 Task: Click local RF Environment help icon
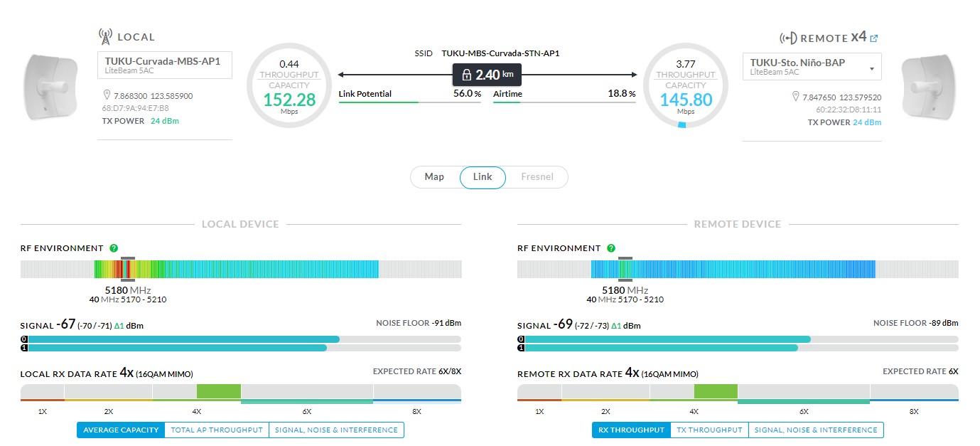tap(114, 248)
